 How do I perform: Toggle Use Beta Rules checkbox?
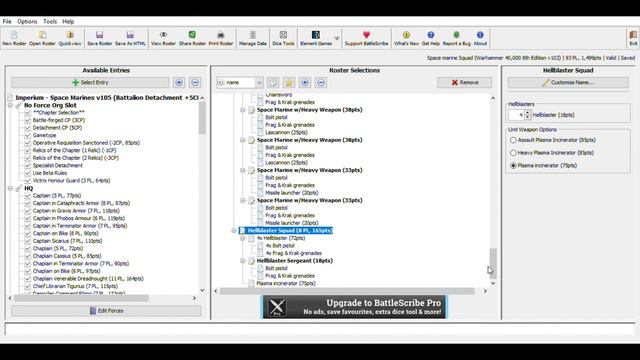(x=28, y=173)
